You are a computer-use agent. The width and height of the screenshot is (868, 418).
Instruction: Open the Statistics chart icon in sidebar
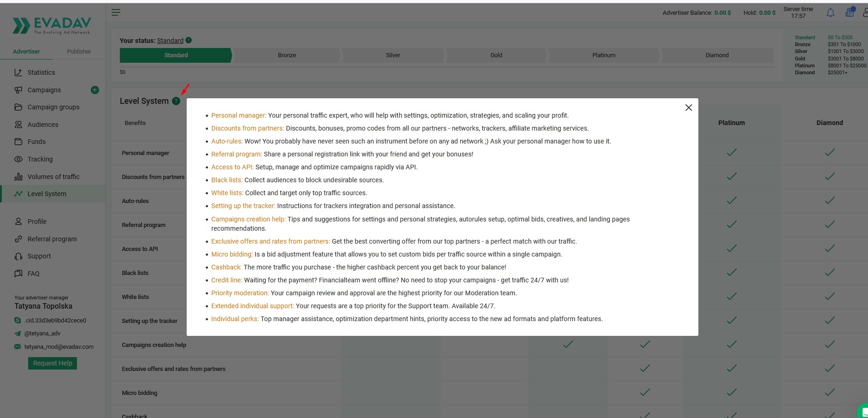pyautogui.click(x=18, y=72)
